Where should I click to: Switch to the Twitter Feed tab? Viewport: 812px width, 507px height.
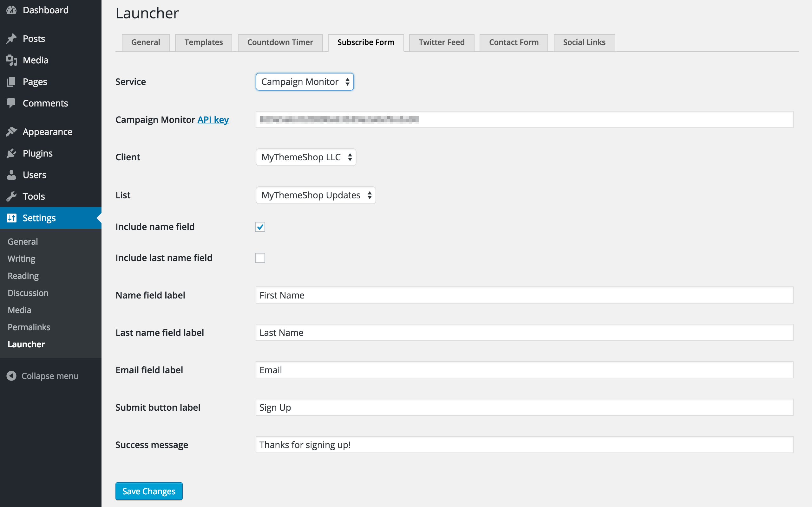coord(442,42)
